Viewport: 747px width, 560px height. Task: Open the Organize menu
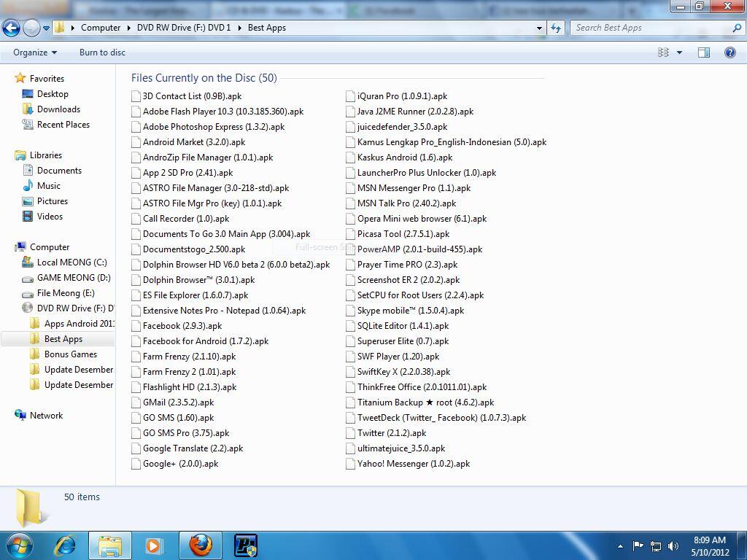[x=35, y=52]
